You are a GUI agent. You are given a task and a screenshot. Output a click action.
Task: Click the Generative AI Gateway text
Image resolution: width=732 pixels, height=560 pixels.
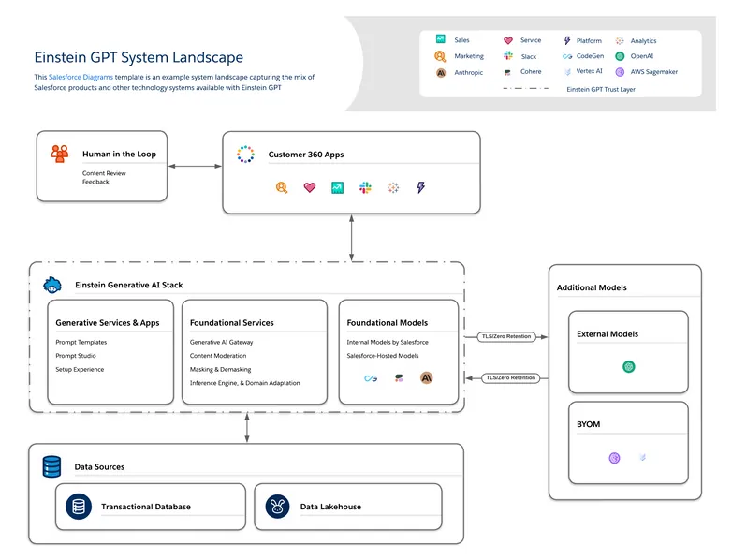click(221, 342)
